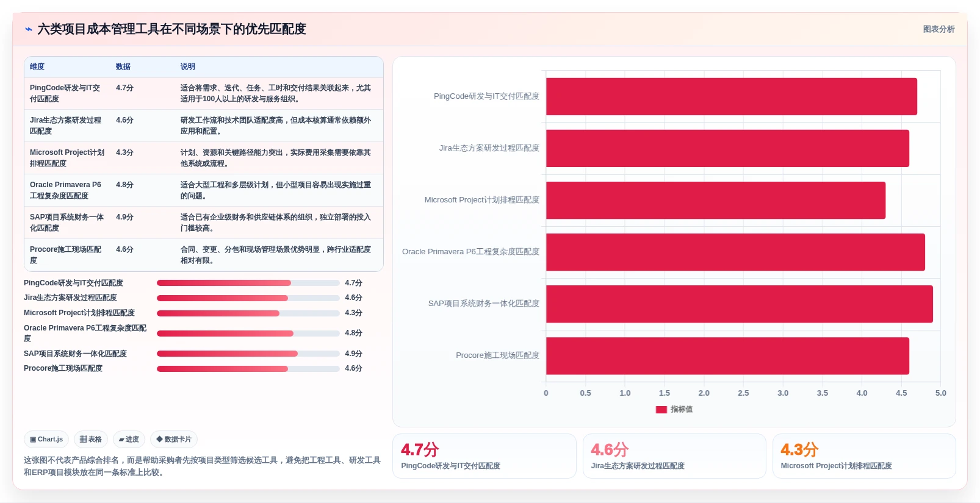Click the Oracle Primavera progress bar 4.8分

pyautogui.click(x=248, y=334)
